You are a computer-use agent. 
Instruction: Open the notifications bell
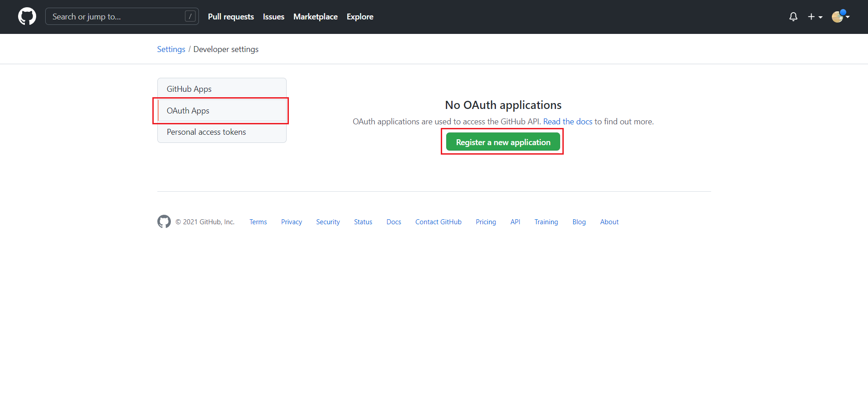pos(793,17)
